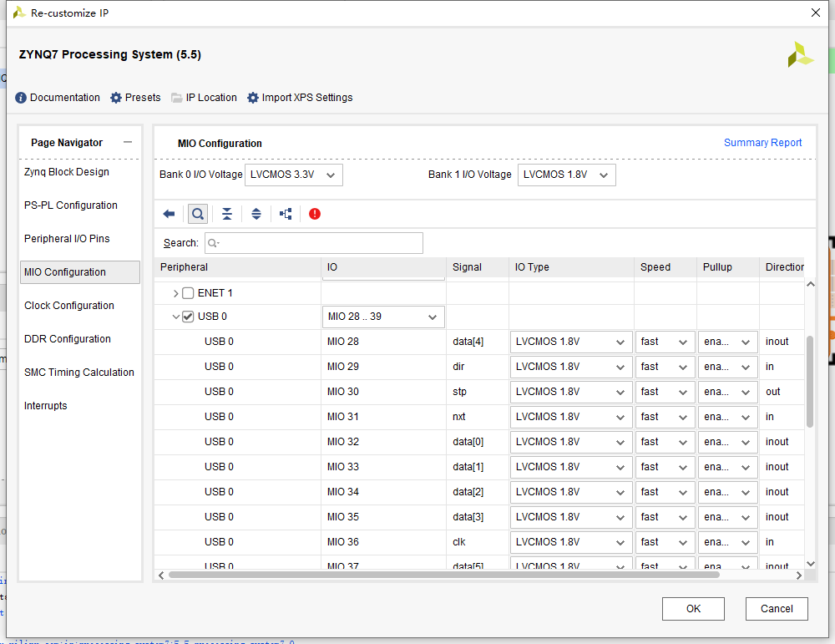Click the scroll up arrow
835x644 pixels.
811,285
